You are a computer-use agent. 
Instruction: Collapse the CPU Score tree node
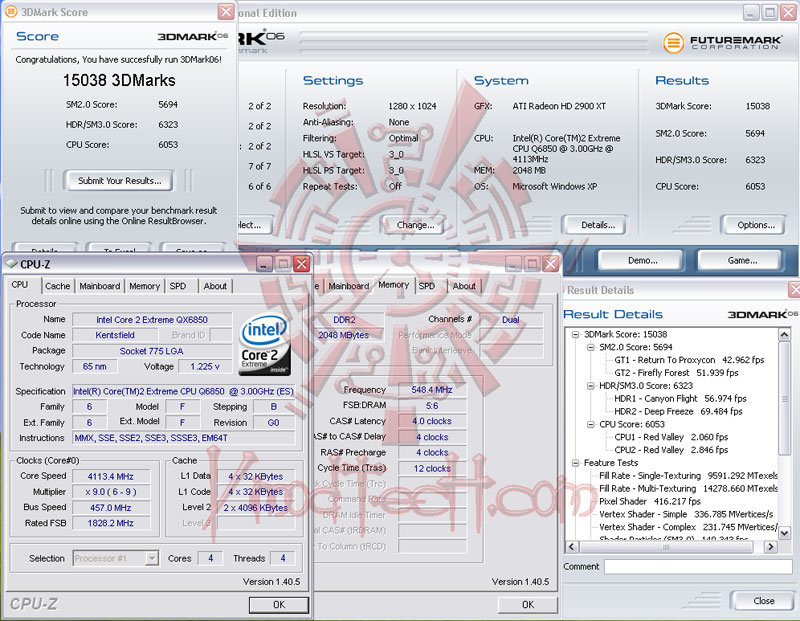coord(591,425)
